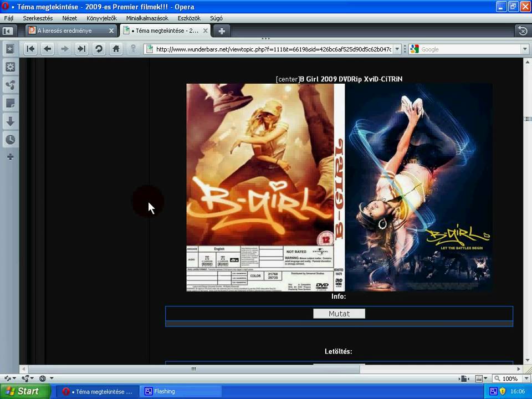Open the Opera Unite panel icon
The image size is (532, 399).
pyautogui.click(x=10, y=85)
